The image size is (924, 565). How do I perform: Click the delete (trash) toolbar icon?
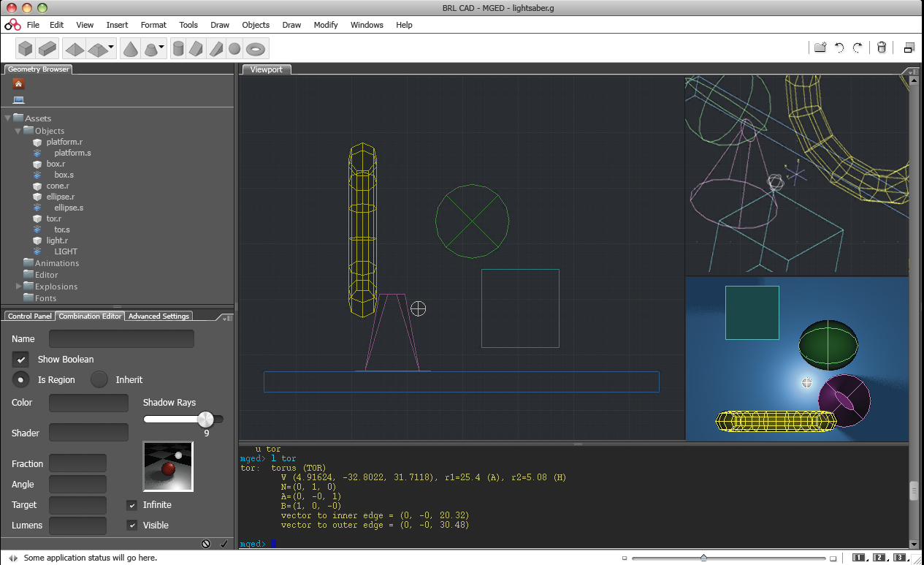tap(881, 47)
